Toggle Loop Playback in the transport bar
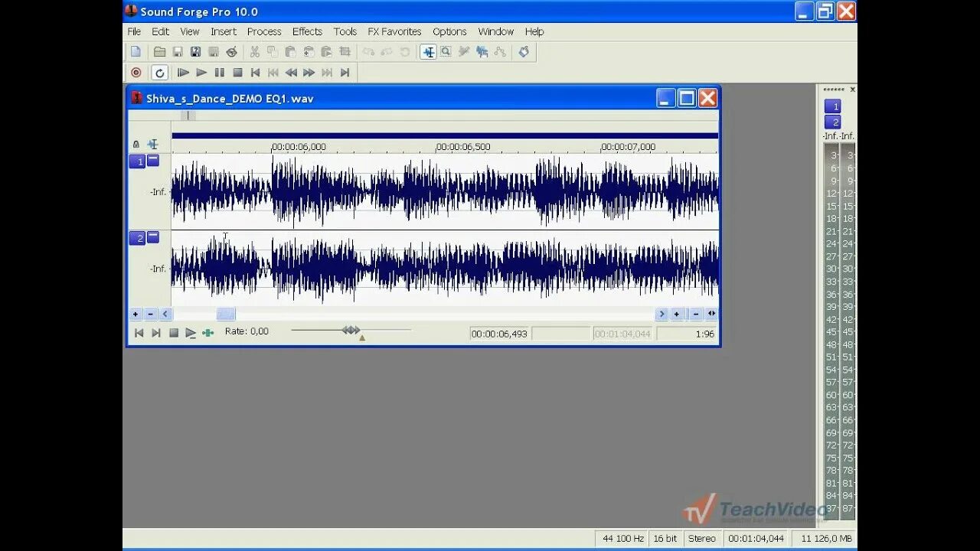The width and height of the screenshot is (980, 551). (159, 73)
